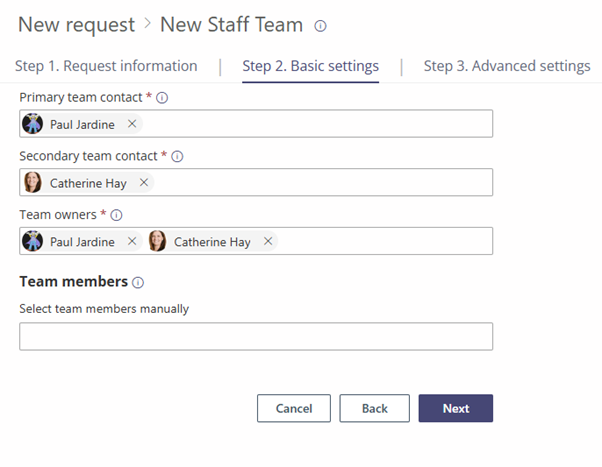Click the Back button
The image size is (602, 467).
click(x=374, y=408)
